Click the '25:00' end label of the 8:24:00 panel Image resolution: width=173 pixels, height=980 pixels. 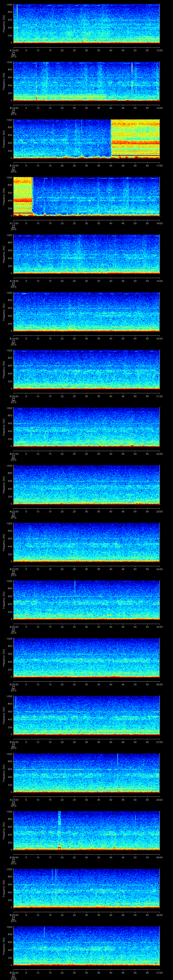[160, 627]
